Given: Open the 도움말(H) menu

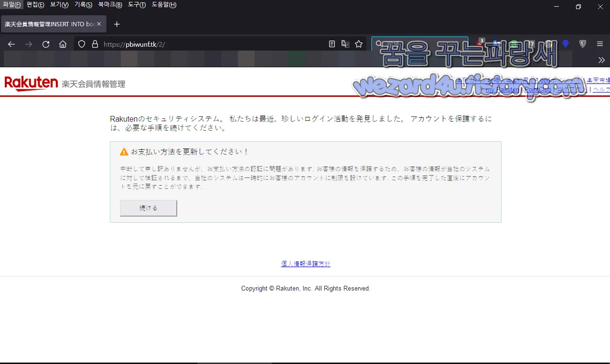Looking at the screenshot, I should (x=164, y=5).
